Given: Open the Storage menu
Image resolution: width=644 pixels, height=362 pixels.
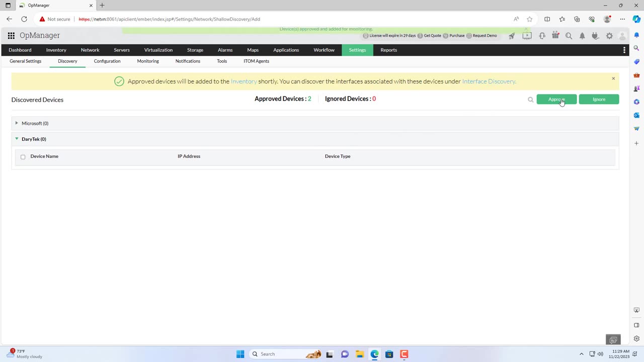Looking at the screenshot, I should 195,50.
